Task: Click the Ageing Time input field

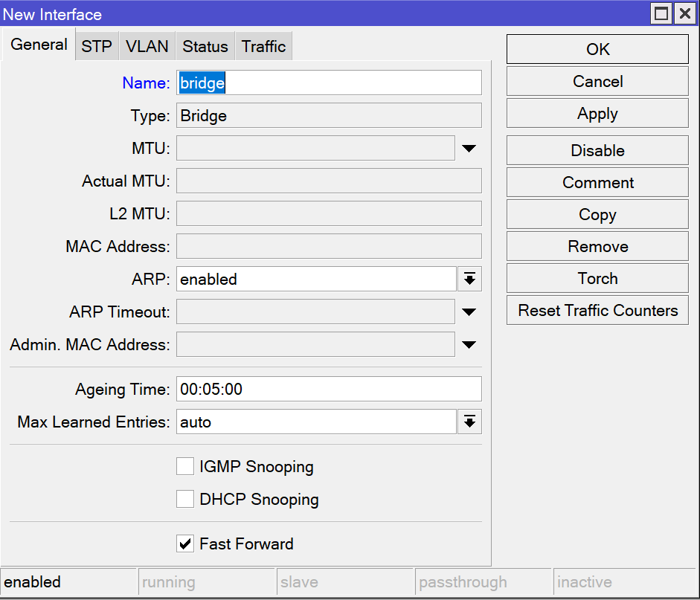Action: (329, 390)
